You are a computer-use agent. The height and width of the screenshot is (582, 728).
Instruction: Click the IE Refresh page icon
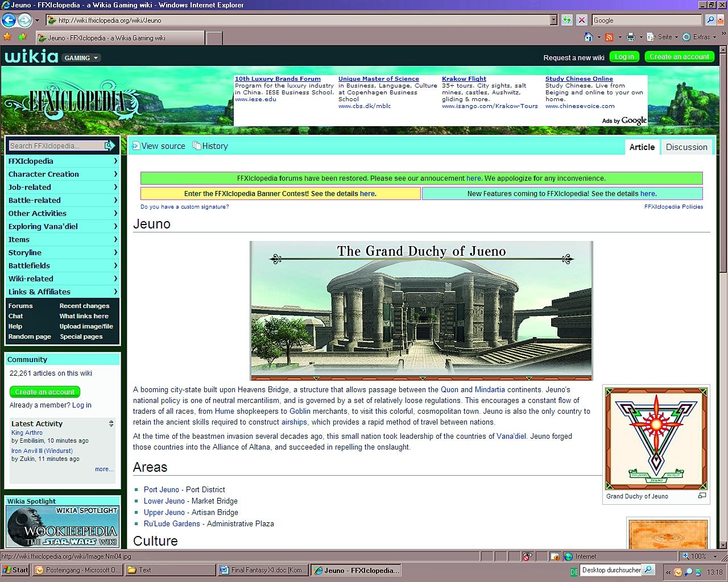pyautogui.click(x=566, y=20)
